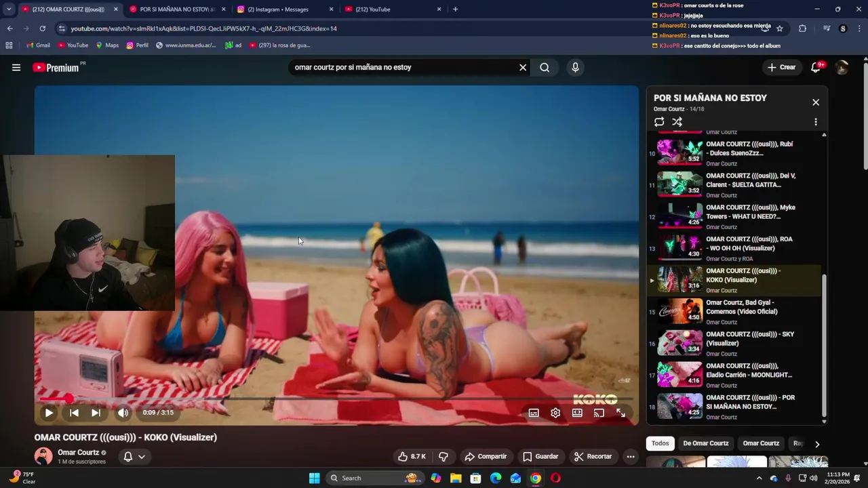
Task: Mute the video volume
Action: tap(123, 412)
